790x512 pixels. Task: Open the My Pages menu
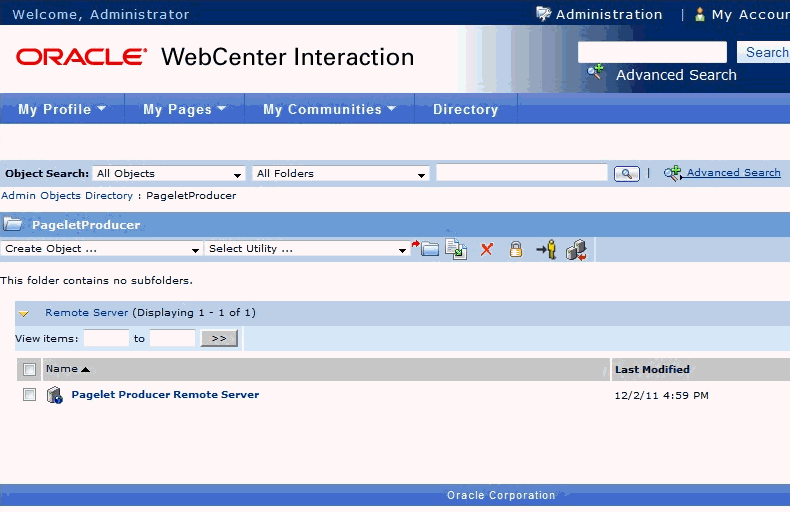tap(184, 109)
